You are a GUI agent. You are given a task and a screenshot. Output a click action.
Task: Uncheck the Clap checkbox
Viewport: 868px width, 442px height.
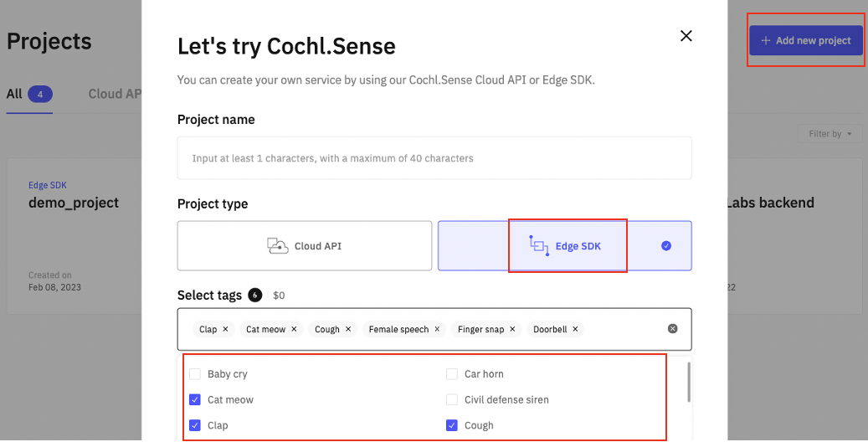pyautogui.click(x=195, y=425)
